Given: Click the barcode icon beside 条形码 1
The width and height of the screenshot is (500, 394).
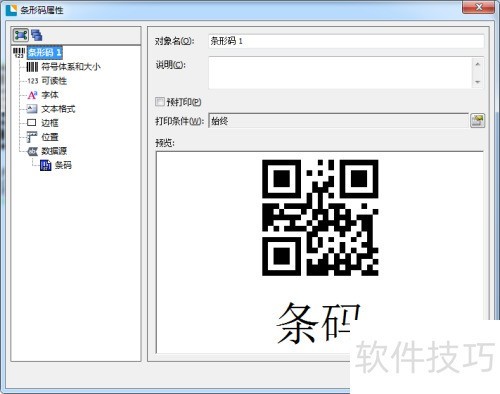Looking at the screenshot, I should [19, 52].
